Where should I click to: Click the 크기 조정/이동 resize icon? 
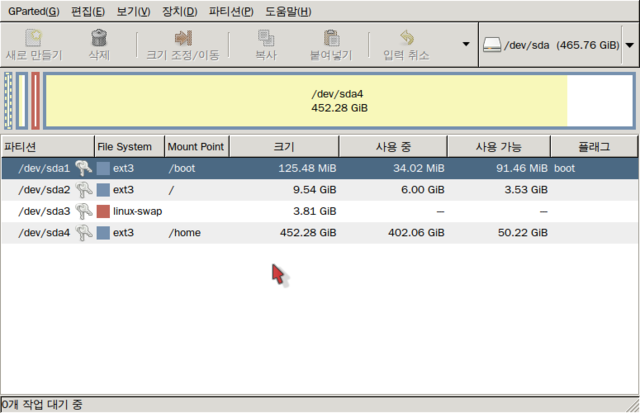click(183, 38)
